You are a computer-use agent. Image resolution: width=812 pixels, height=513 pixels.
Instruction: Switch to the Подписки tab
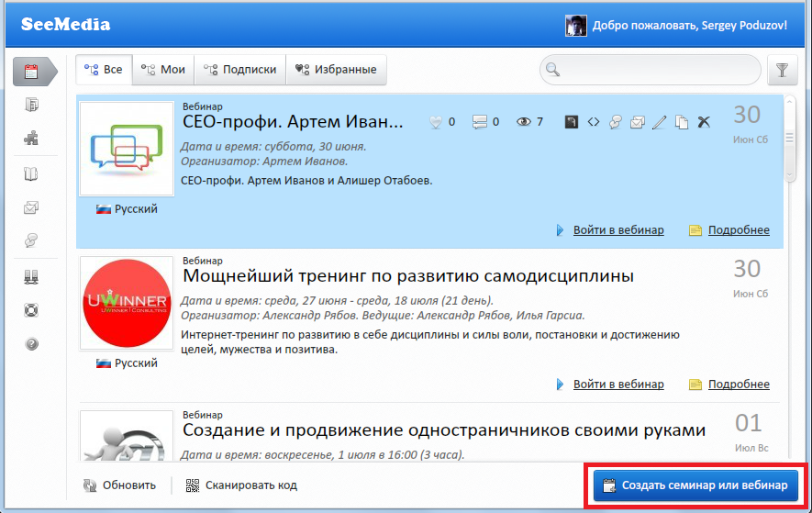tap(240, 70)
